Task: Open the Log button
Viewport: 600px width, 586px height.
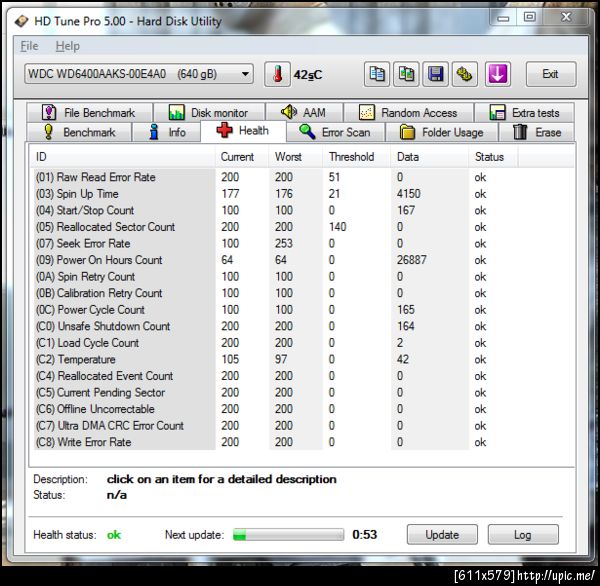Action: pyautogui.click(x=523, y=534)
